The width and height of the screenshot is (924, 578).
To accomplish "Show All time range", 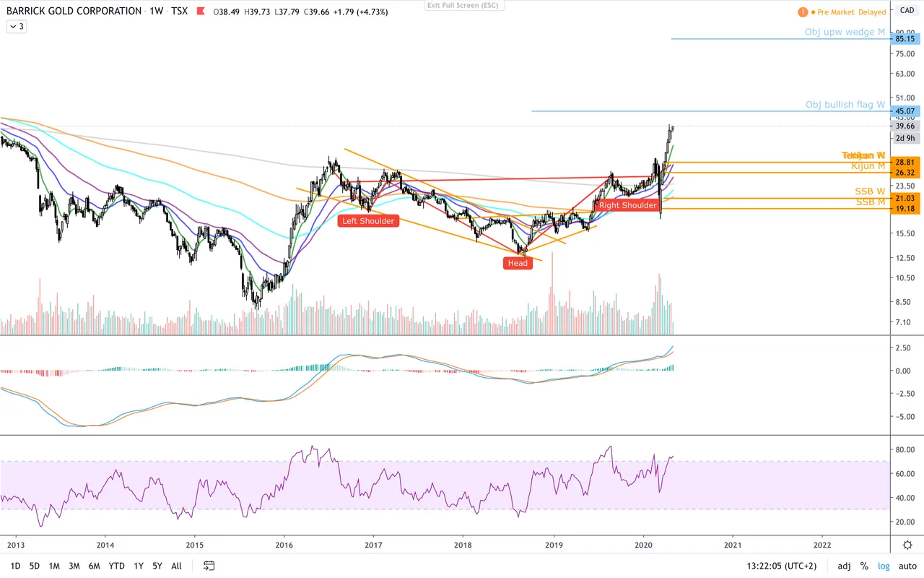I will (177, 566).
